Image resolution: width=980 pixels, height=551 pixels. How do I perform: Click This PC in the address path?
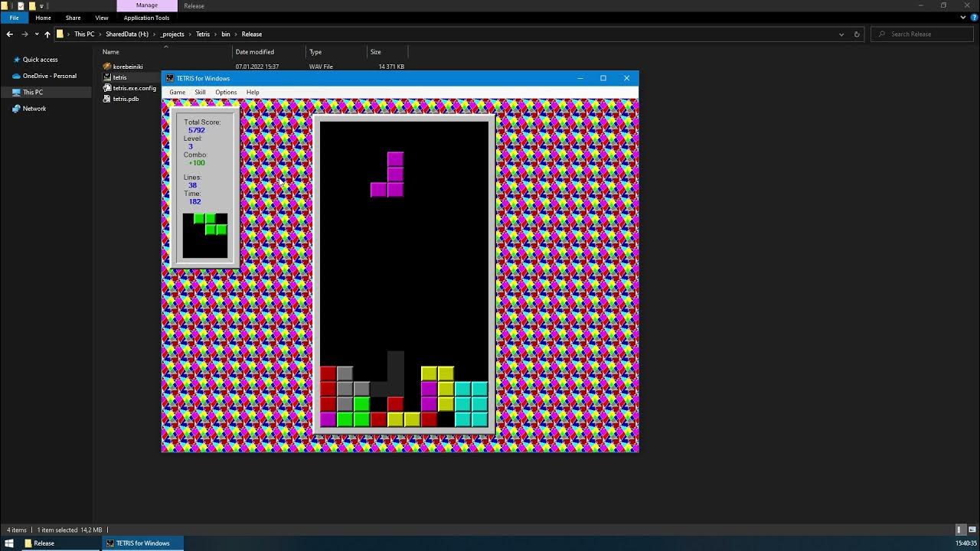[84, 34]
